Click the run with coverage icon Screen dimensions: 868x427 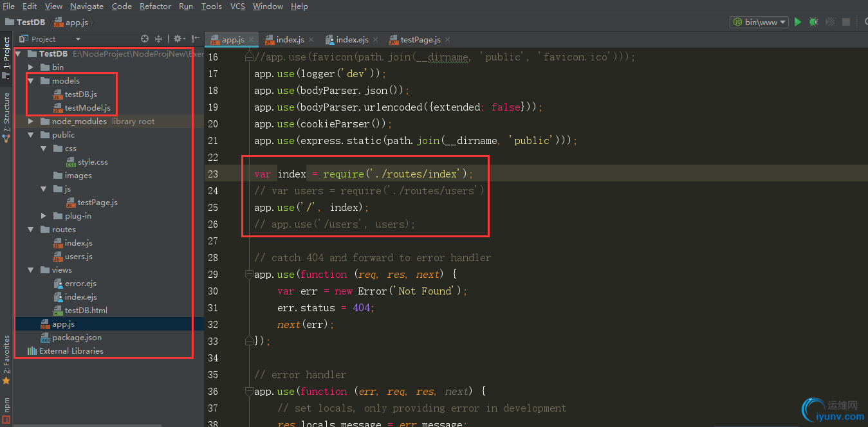coord(830,22)
